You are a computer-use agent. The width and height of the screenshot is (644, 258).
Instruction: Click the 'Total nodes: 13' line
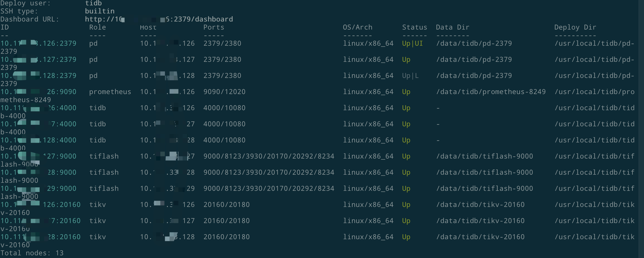point(32,253)
